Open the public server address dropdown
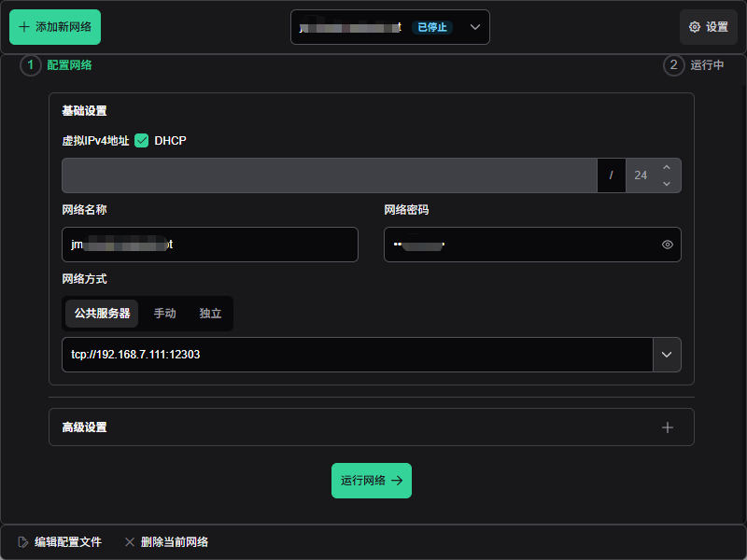The height and width of the screenshot is (560, 747). [x=667, y=355]
